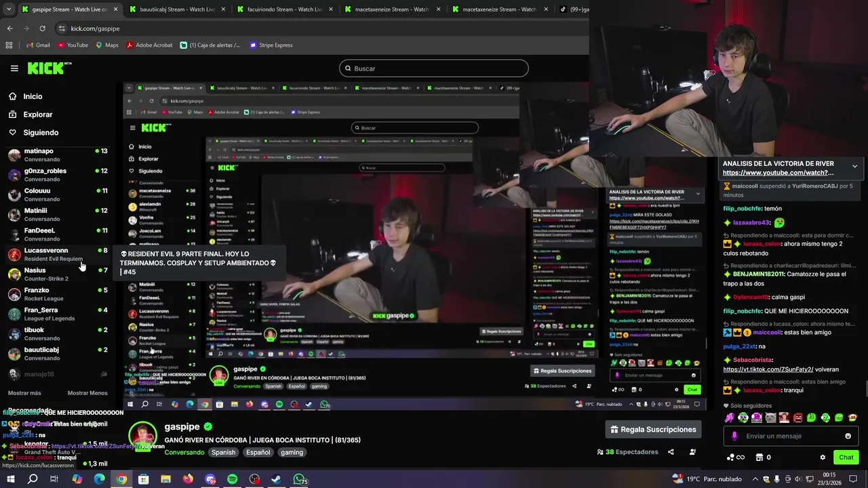The image size is (868, 488).
Task: Collapse the pinned ANALISIS DE LA VICTORIA message
Action: point(854,166)
